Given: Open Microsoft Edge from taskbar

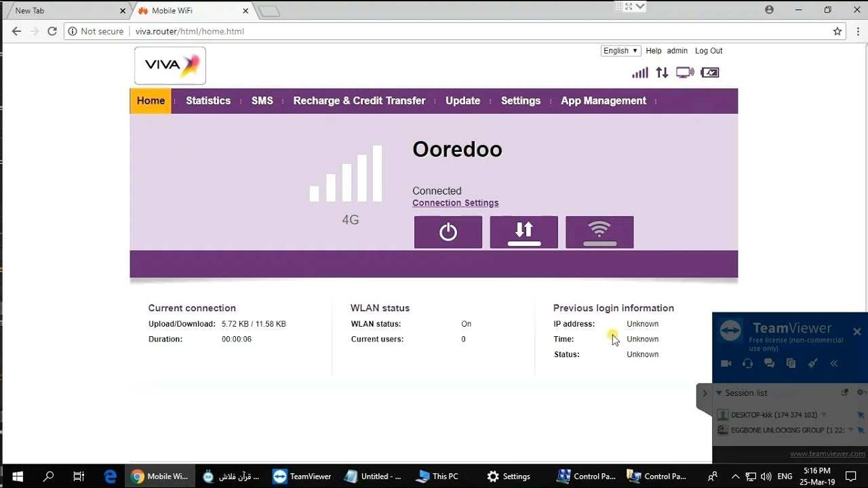Looking at the screenshot, I should click(111, 476).
